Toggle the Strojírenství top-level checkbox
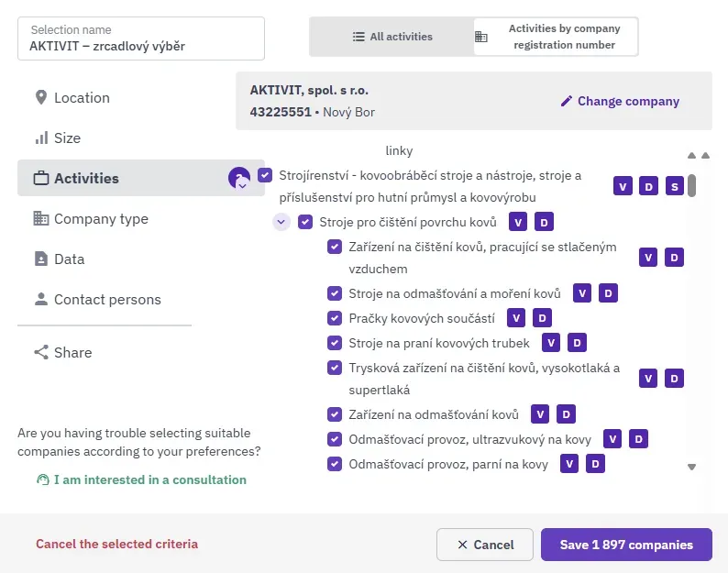728x573 pixels. click(x=265, y=175)
